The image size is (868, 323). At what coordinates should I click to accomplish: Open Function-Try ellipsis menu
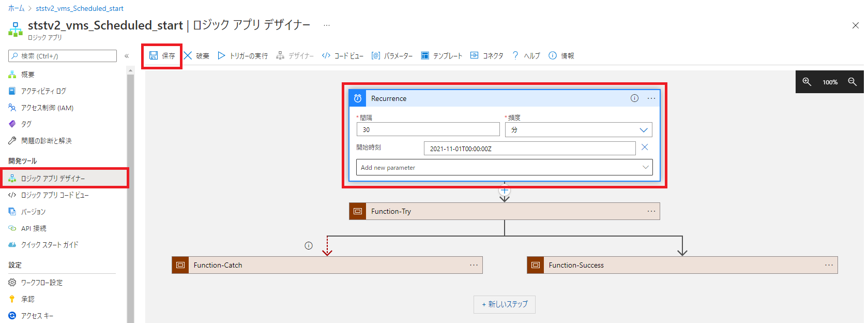[651, 211]
